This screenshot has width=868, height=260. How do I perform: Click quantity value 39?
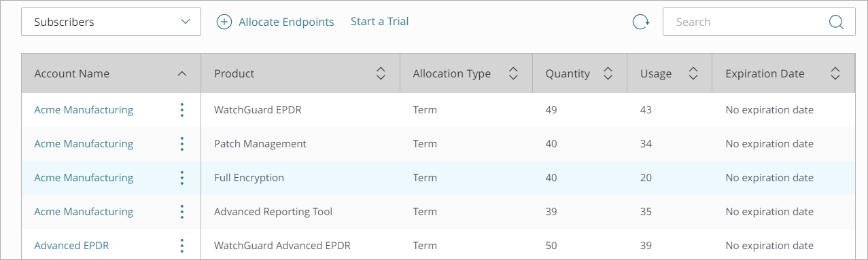point(551,211)
